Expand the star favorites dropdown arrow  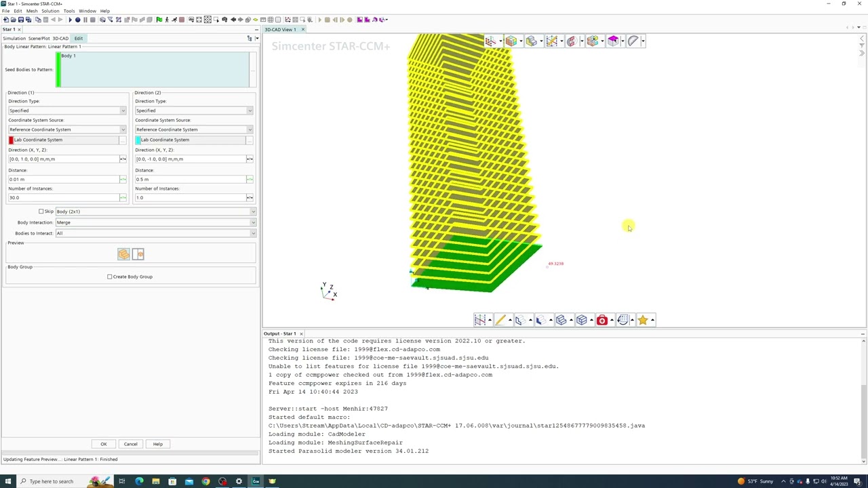coord(652,320)
